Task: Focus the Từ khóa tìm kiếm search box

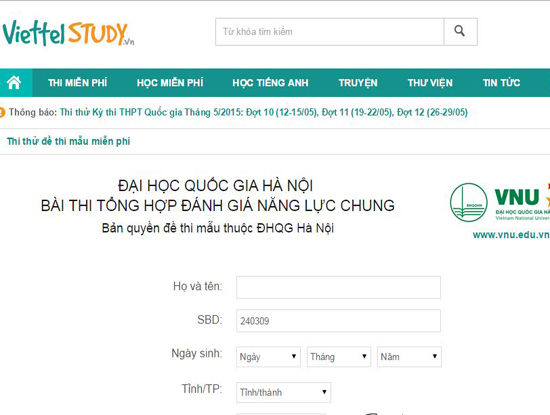Action: 330,32
